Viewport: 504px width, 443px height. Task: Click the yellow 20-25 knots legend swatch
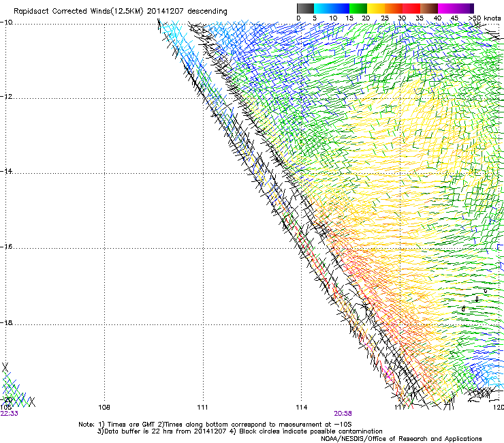pos(376,8)
